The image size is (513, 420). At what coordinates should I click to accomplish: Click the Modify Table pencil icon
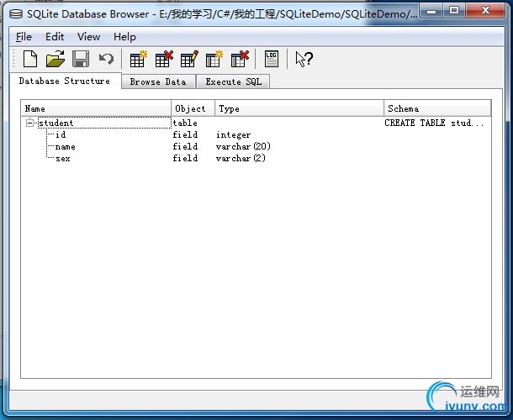tap(189, 59)
